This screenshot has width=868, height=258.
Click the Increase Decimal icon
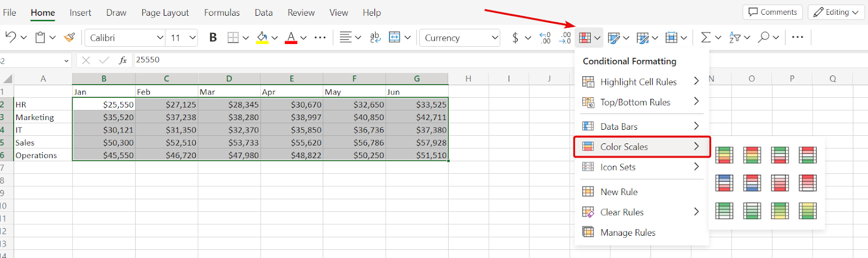(x=545, y=37)
